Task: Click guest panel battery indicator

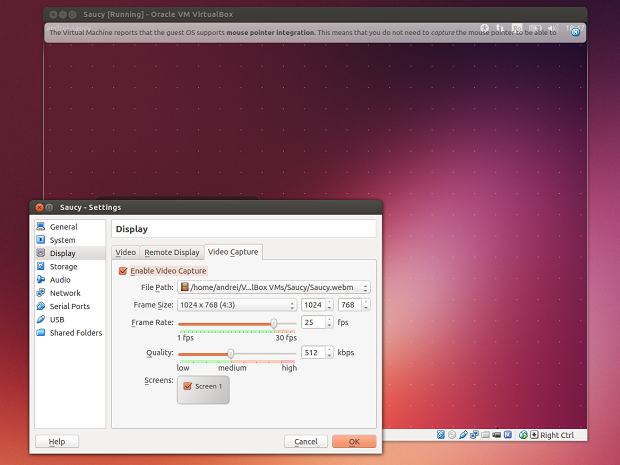Action: tap(535, 28)
